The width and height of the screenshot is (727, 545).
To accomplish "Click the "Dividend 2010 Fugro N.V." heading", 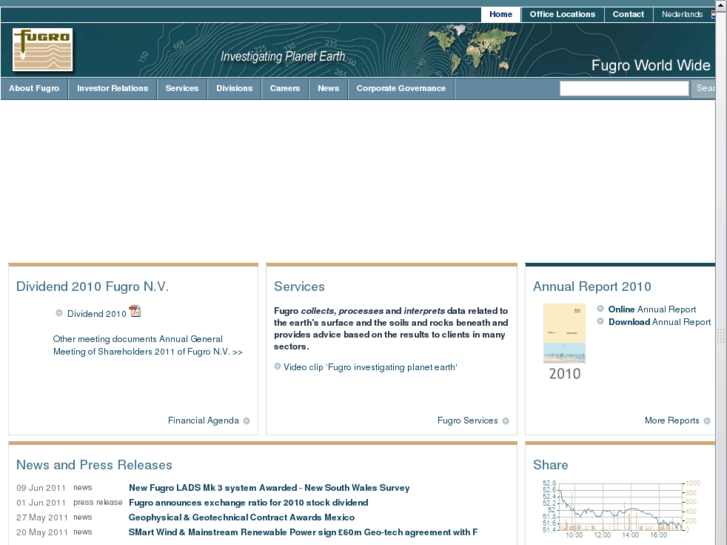I will point(92,287).
